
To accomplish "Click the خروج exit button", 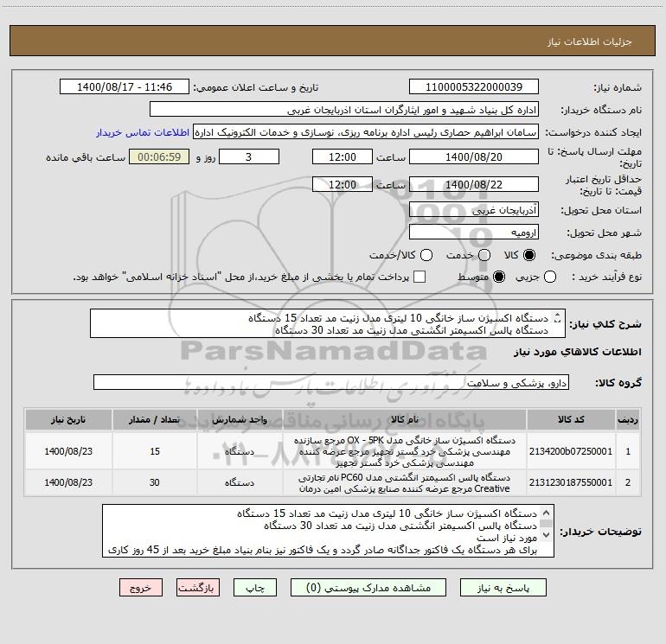I will point(141,588).
